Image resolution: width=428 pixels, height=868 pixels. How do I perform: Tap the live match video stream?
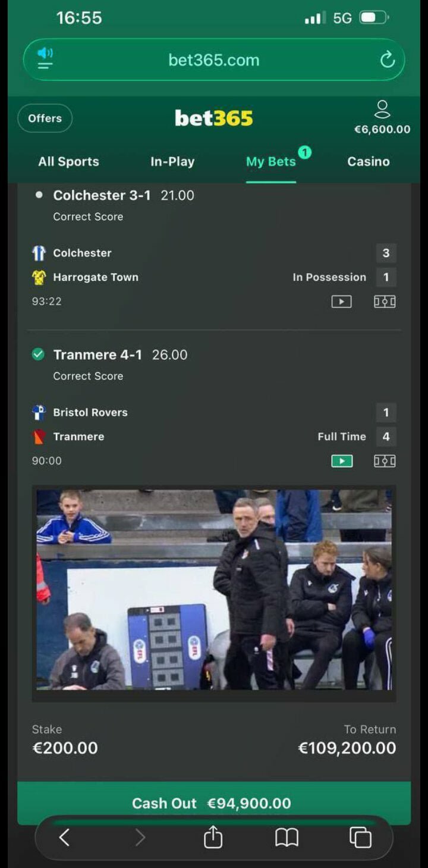[x=214, y=590]
